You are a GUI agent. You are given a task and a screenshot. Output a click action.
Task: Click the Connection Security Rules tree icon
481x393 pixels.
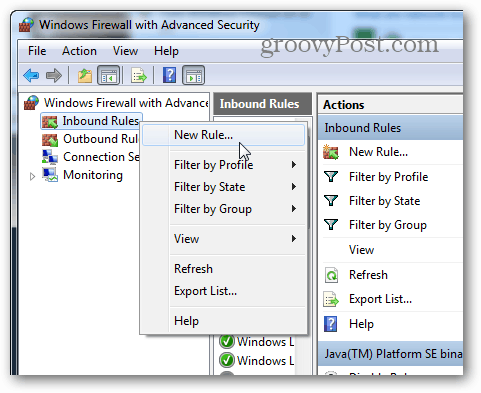(50, 157)
